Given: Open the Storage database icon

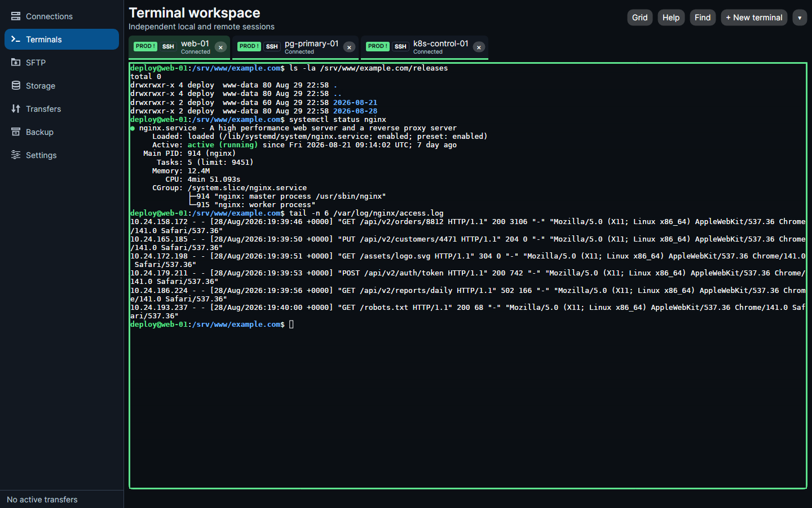Looking at the screenshot, I should [x=16, y=86].
